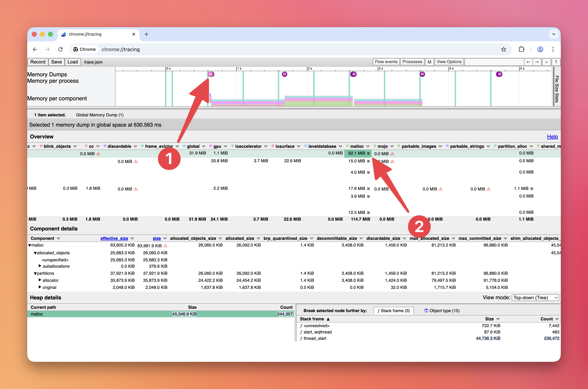Expand the original tree node
588x389 pixels.
click(x=40, y=287)
